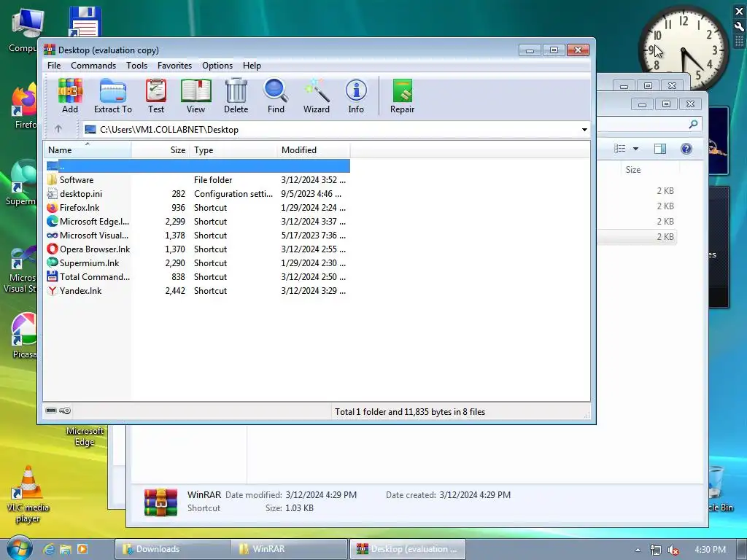
Task: Select Supermium.lnk row
Action: point(198,262)
